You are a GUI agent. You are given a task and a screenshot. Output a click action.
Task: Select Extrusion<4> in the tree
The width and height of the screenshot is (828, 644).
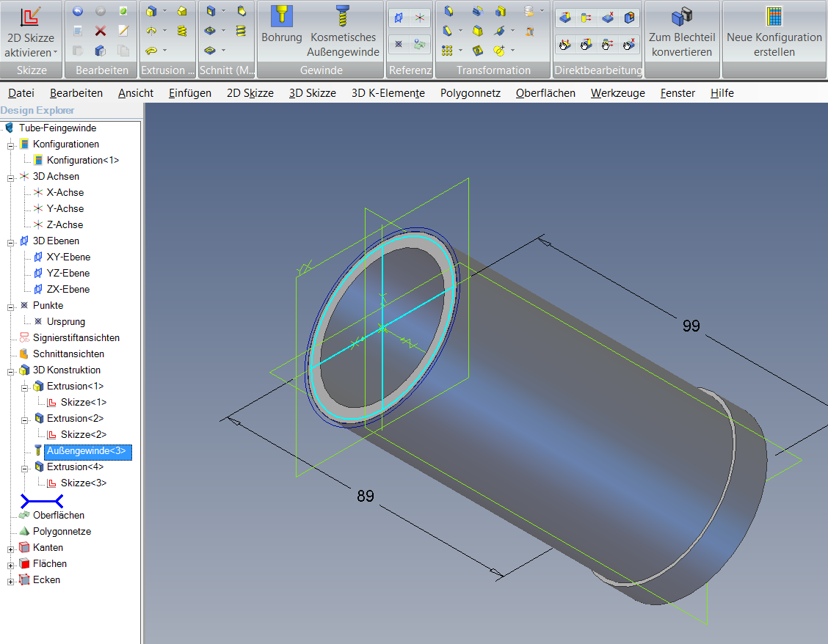[75, 466]
